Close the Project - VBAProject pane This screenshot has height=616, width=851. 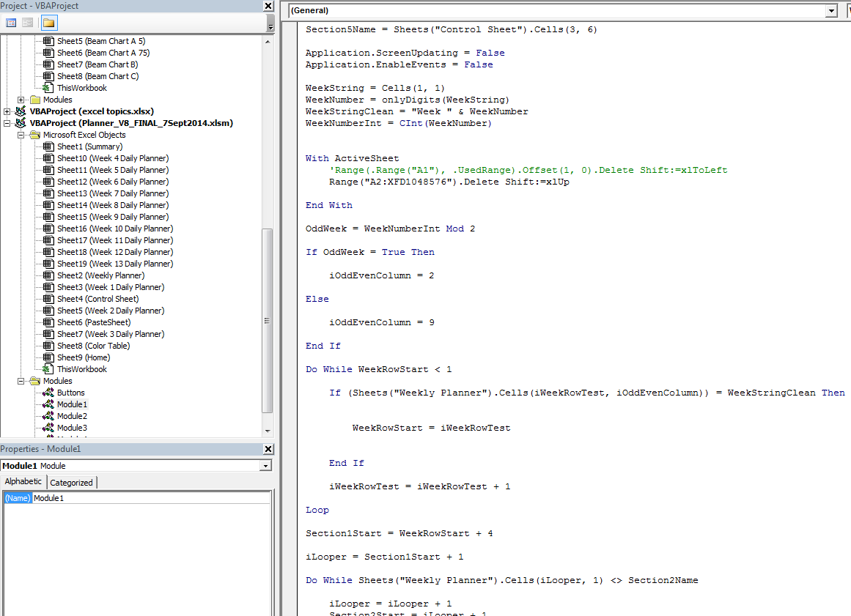coord(268,6)
